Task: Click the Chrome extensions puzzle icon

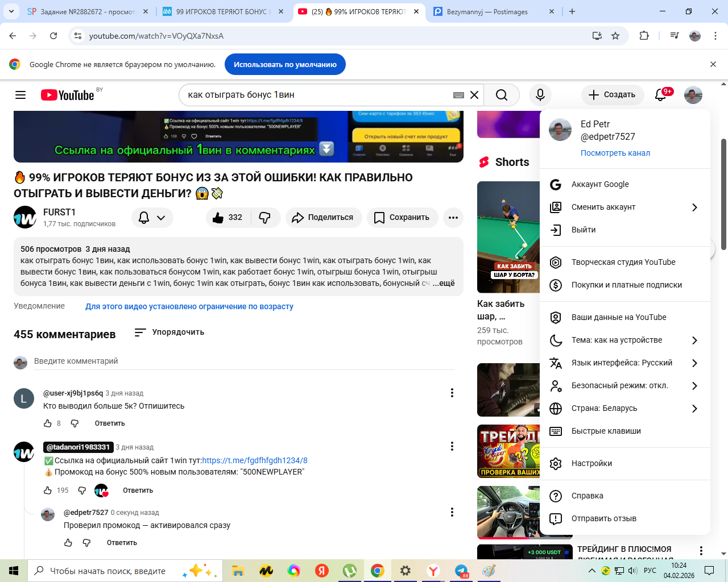Action: pyautogui.click(x=644, y=36)
